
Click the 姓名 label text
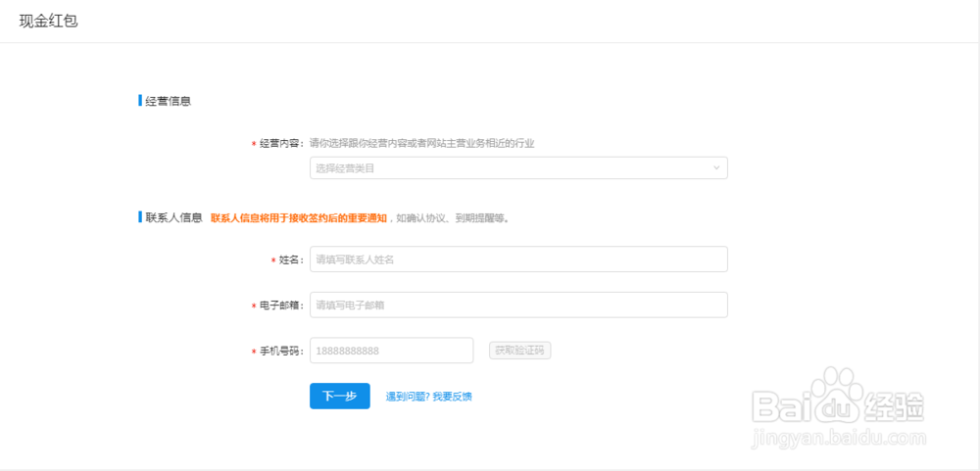[291, 259]
